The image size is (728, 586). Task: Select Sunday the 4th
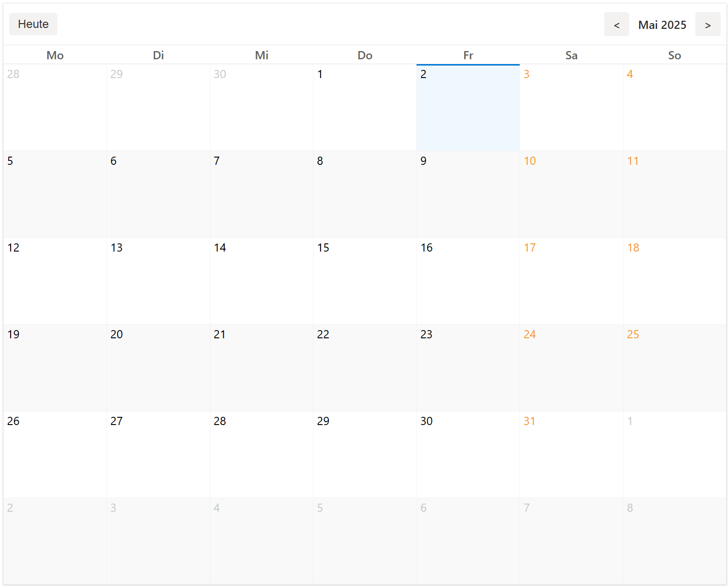(674, 107)
